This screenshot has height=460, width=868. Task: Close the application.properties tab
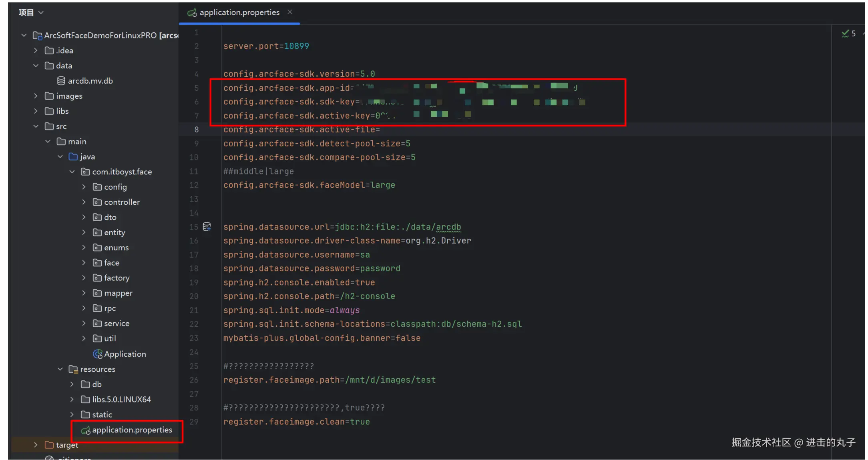(x=290, y=12)
